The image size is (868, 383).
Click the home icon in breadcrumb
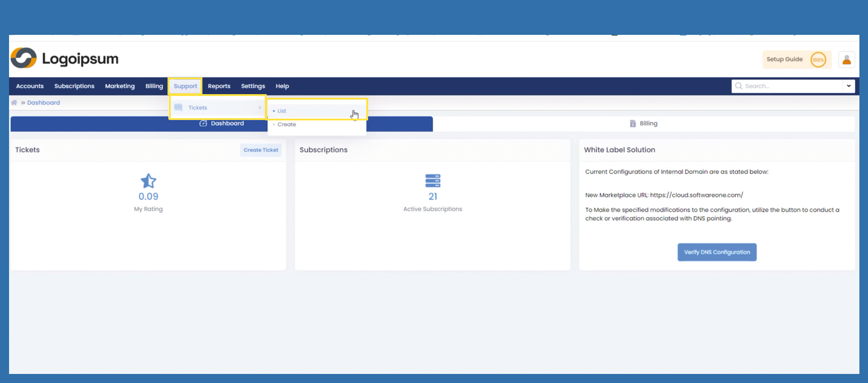(14, 103)
